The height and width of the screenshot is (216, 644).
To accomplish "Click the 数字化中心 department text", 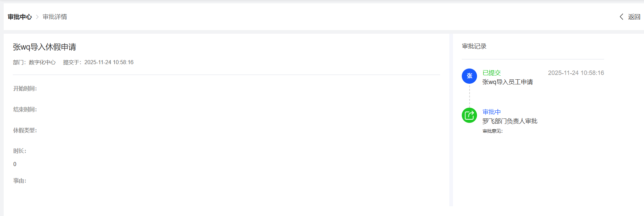I will (42, 62).
